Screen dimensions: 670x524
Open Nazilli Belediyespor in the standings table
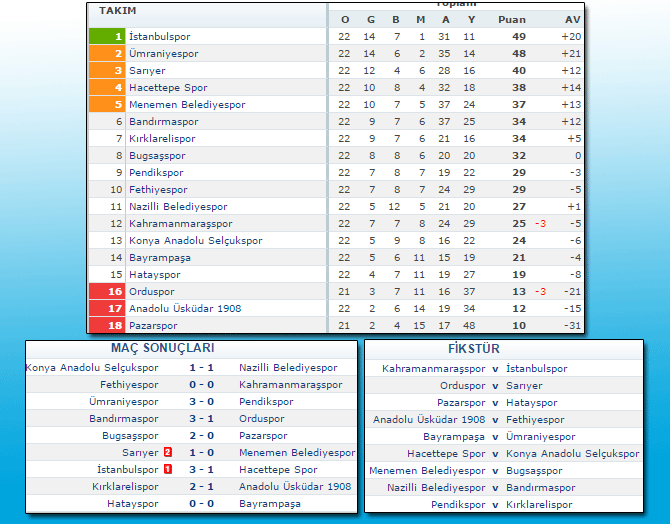[178, 206]
